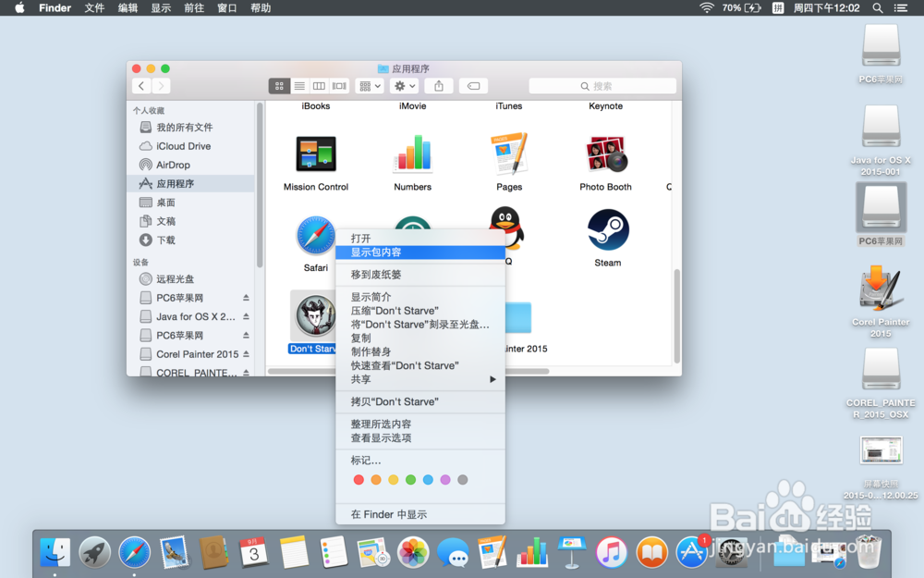The image size is (924, 578).
Task: Apply the yellow tag color
Action: point(393,480)
